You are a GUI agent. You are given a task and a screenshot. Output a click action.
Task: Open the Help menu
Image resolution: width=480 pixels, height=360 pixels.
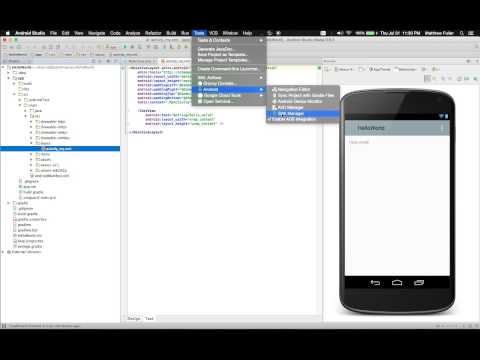[x=247, y=33]
